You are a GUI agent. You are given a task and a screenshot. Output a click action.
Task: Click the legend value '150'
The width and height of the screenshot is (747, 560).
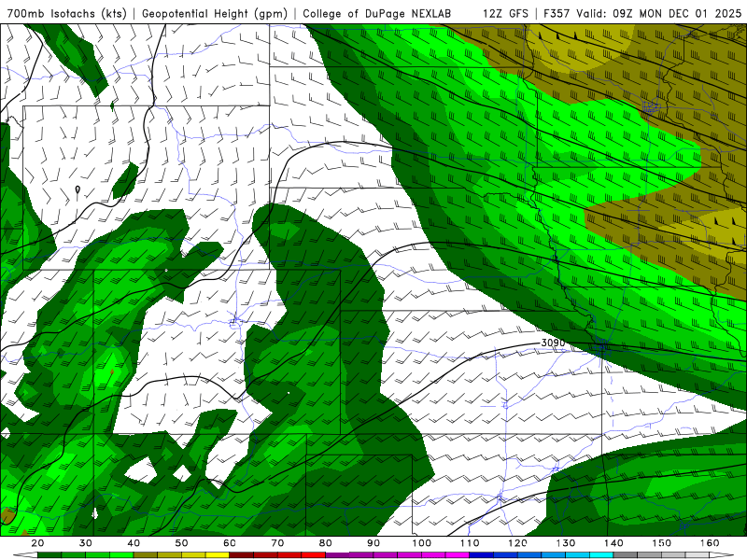662,543
